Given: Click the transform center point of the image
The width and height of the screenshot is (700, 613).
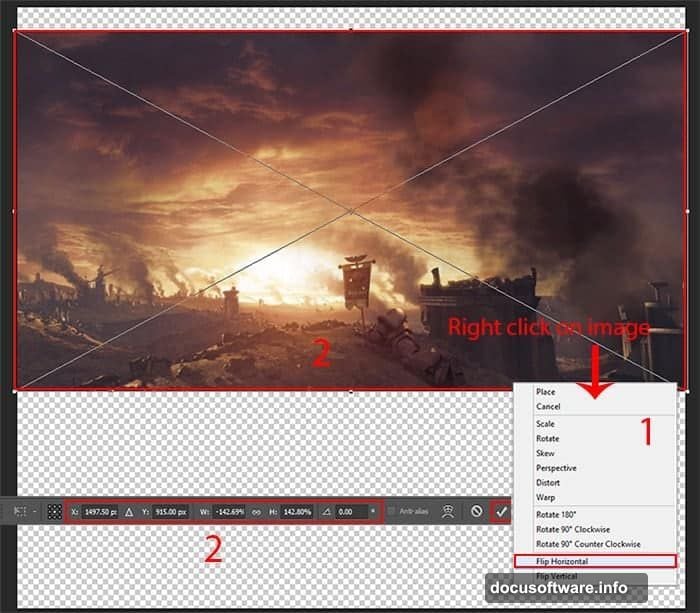Looking at the screenshot, I should click(350, 210).
